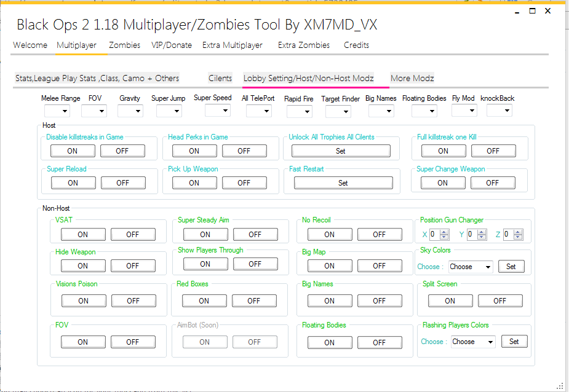Image resolution: width=569 pixels, height=392 pixels.
Task: Enable VSAT with ON button
Action: click(x=83, y=235)
